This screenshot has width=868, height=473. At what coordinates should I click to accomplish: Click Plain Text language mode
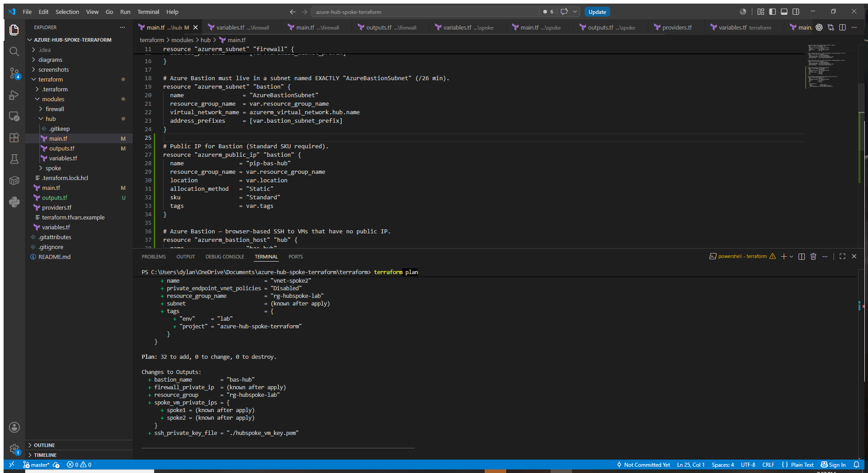[802, 464]
